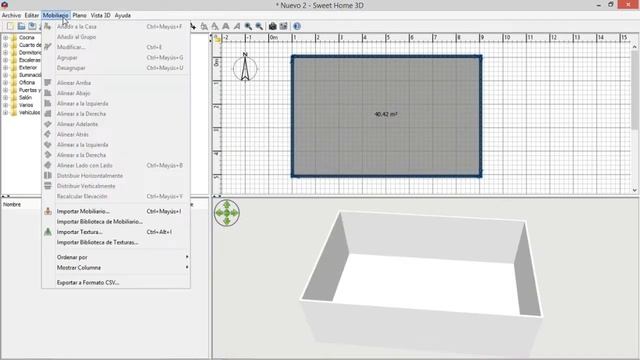Click the plan scrollbar down arrow

point(635,190)
